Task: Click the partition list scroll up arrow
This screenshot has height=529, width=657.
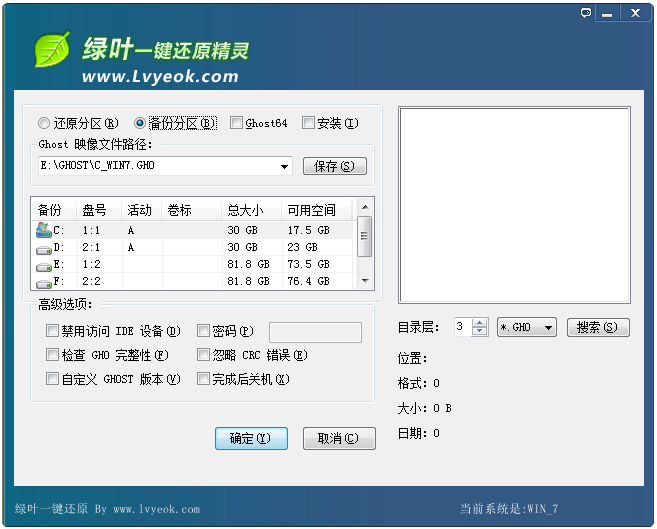Action: click(365, 207)
